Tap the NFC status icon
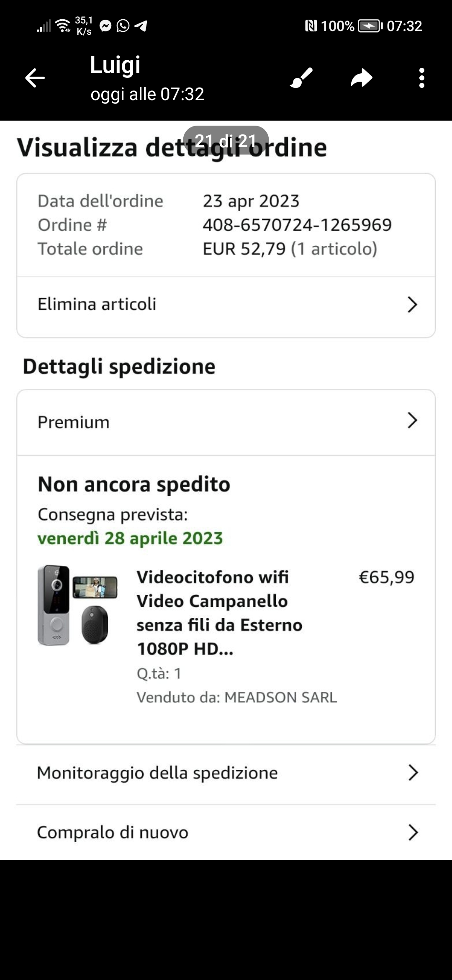 point(311,26)
